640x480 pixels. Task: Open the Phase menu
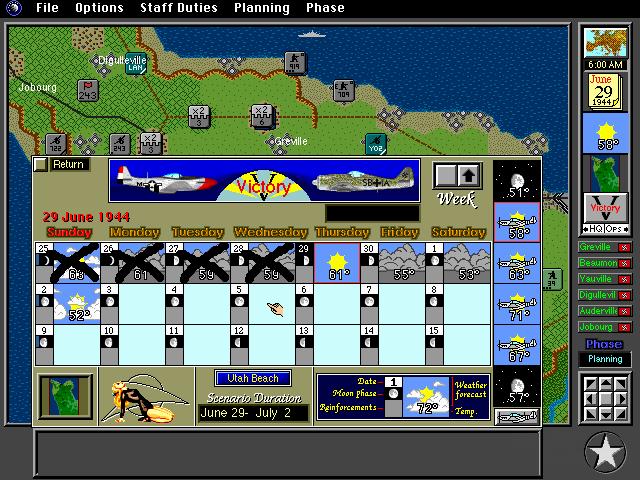pyautogui.click(x=325, y=8)
